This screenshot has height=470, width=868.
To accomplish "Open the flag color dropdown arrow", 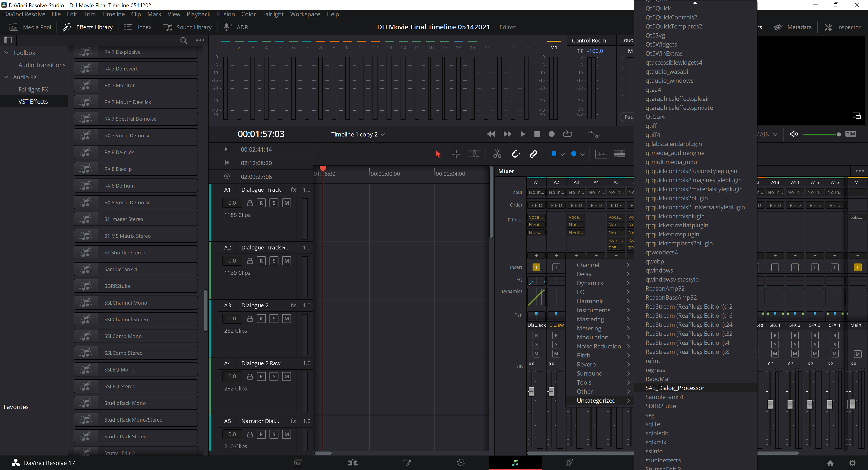I will click(562, 154).
